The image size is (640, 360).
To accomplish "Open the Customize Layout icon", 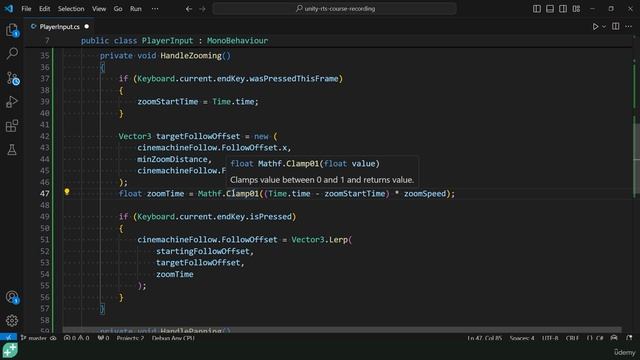I will [576, 9].
